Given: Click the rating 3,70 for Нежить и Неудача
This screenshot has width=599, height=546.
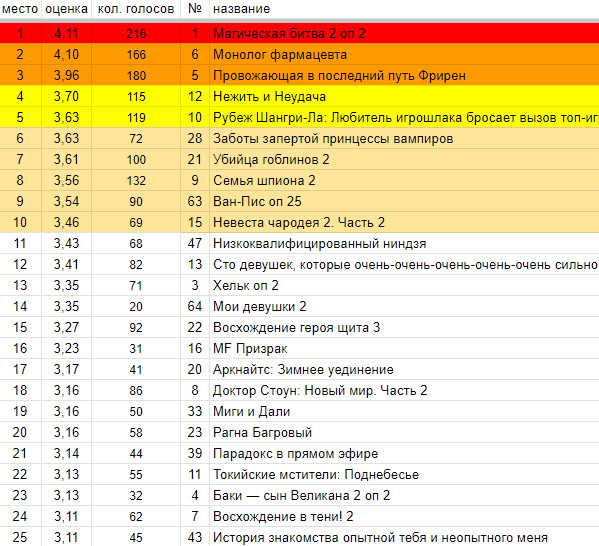Looking at the screenshot, I should point(66,96).
